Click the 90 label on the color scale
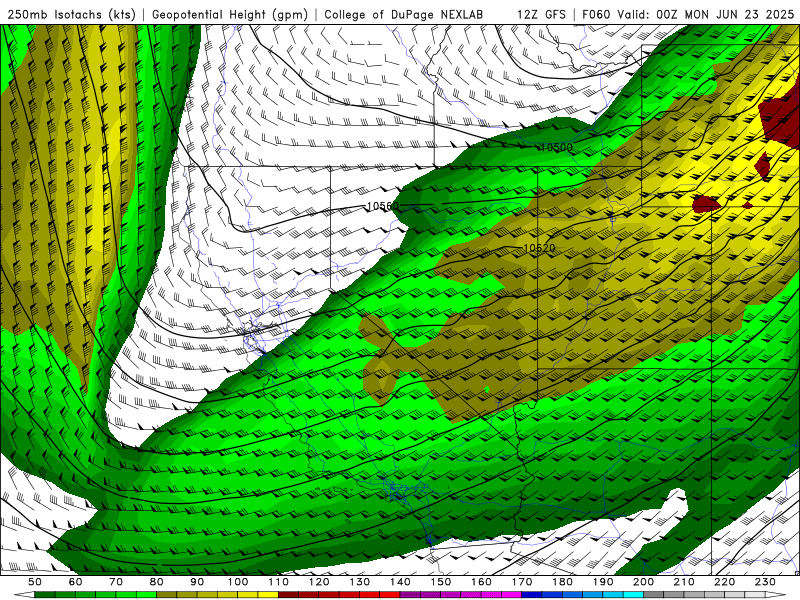The width and height of the screenshot is (800, 600). [x=197, y=582]
